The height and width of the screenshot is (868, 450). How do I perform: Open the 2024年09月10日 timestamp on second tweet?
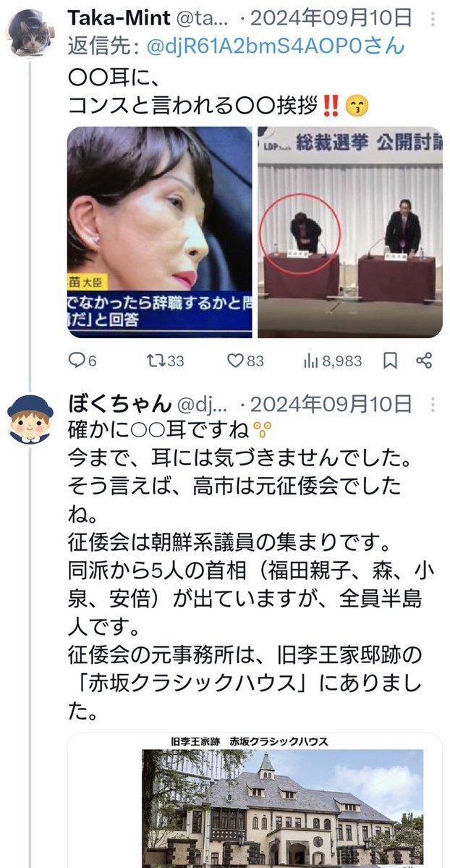[331, 405]
